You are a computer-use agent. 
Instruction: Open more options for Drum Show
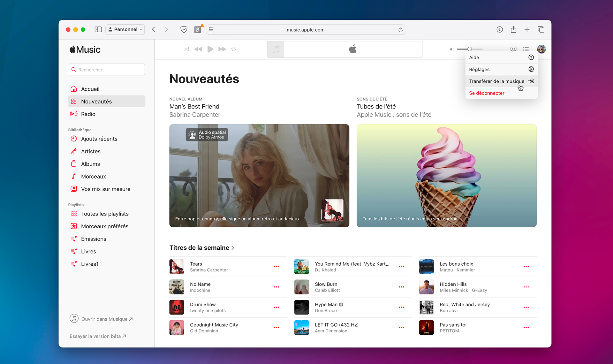click(x=276, y=307)
